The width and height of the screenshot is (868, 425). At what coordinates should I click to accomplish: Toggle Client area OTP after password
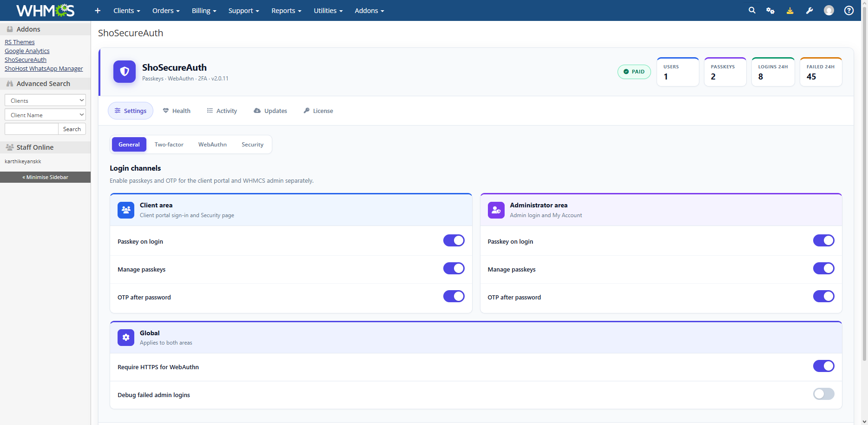pyautogui.click(x=454, y=296)
